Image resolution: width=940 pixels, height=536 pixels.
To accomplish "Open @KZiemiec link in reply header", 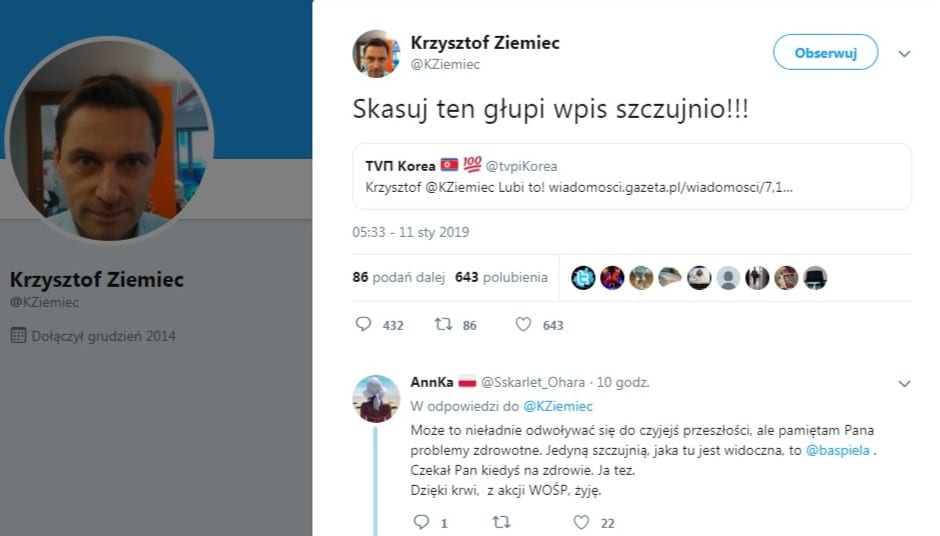I will pyautogui.click(x=558, y=406).
